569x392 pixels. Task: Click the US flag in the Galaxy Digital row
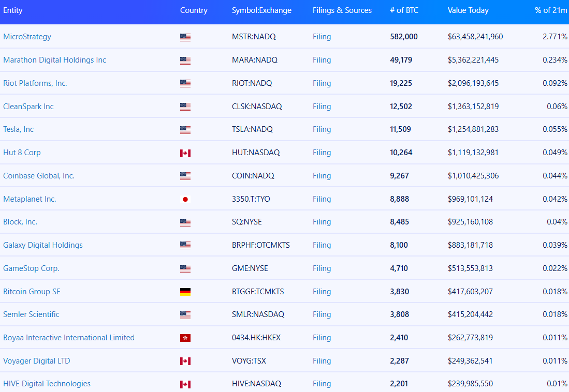185,246
